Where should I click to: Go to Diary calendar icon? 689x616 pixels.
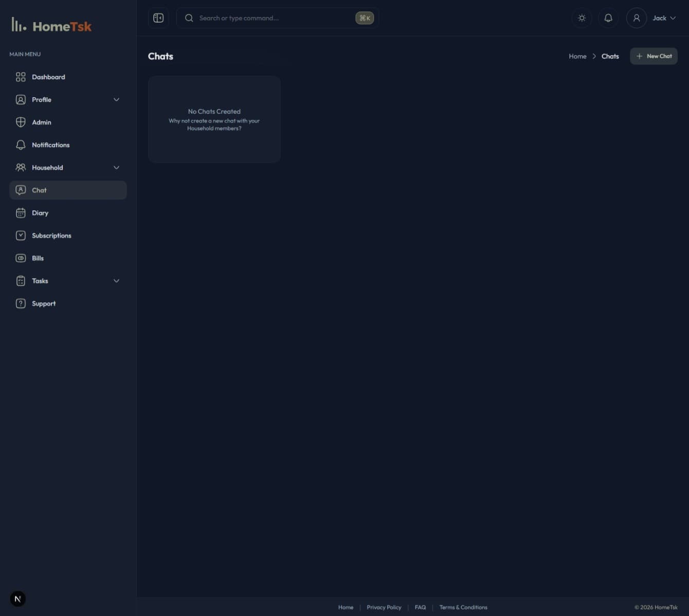[21, 213]
